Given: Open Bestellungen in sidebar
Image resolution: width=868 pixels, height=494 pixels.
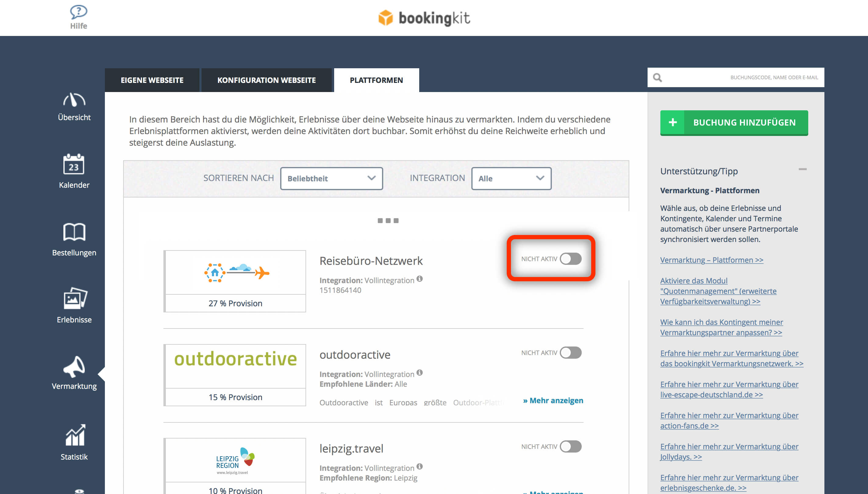Looking at the screenshot, I should point(74,239).
